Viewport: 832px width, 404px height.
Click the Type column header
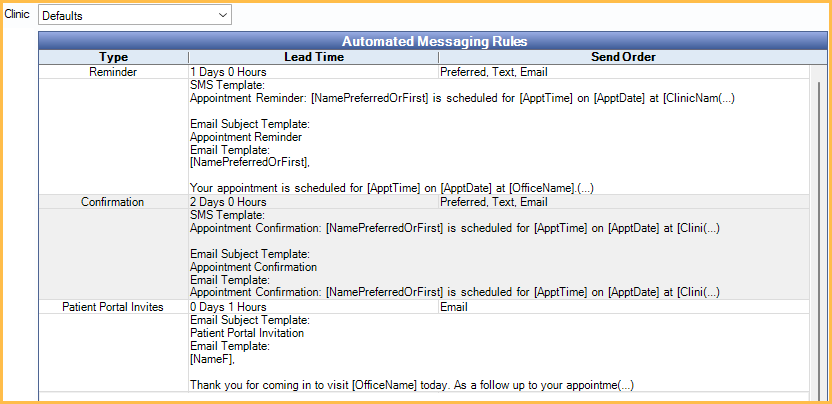click(x=113, y=57)
